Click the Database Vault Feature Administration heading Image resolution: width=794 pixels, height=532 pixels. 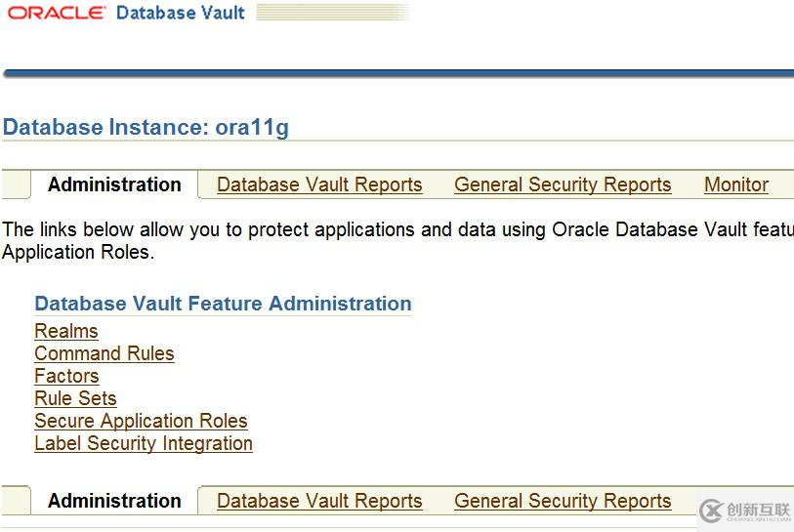click(x=223, y=304)
